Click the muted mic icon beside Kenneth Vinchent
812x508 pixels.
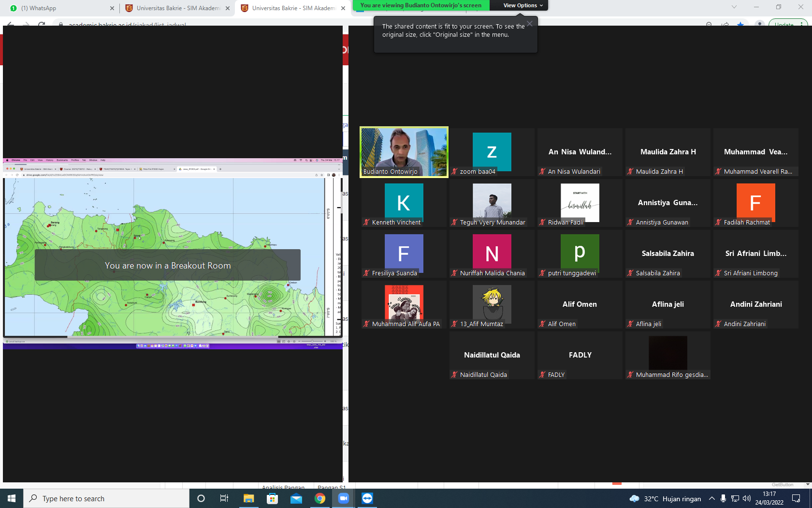click(x=366, y=222)
